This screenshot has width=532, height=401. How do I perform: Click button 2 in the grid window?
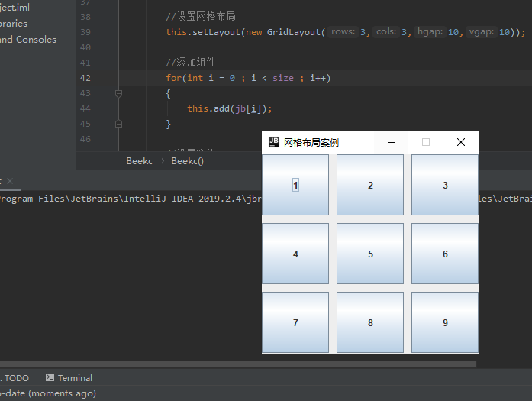(370, 185)
